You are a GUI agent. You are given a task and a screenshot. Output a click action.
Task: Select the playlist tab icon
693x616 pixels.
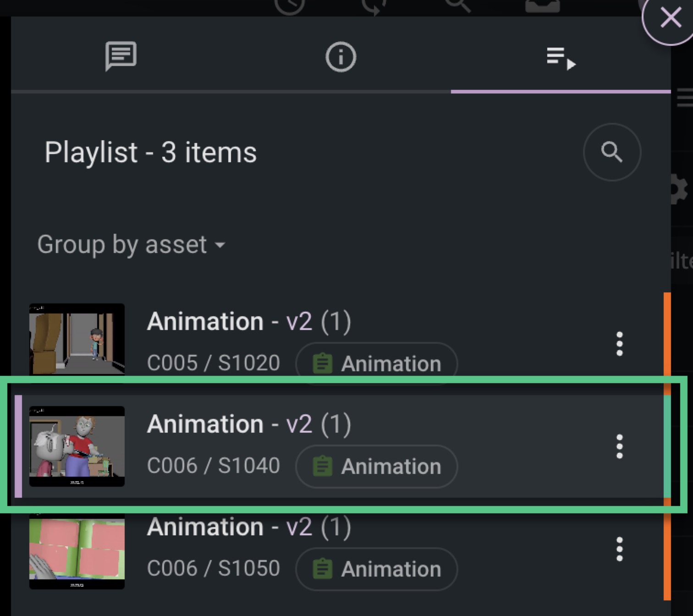point(561,58)
